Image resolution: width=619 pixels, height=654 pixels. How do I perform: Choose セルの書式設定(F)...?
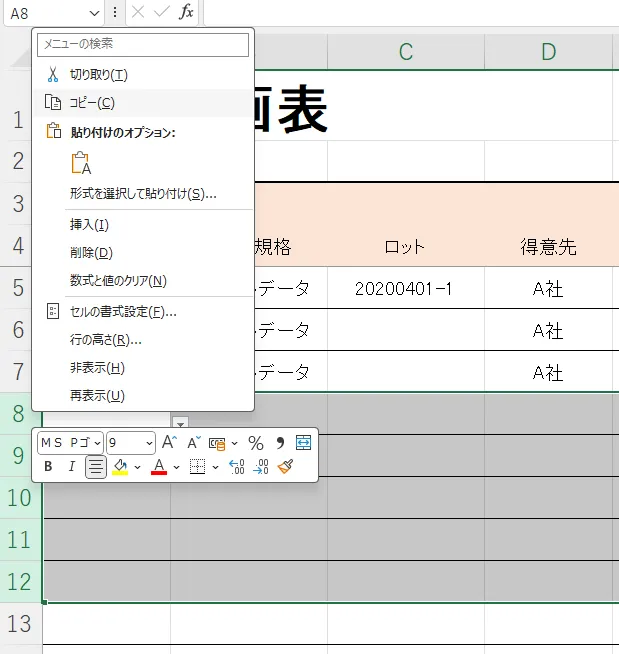(143, 312)
